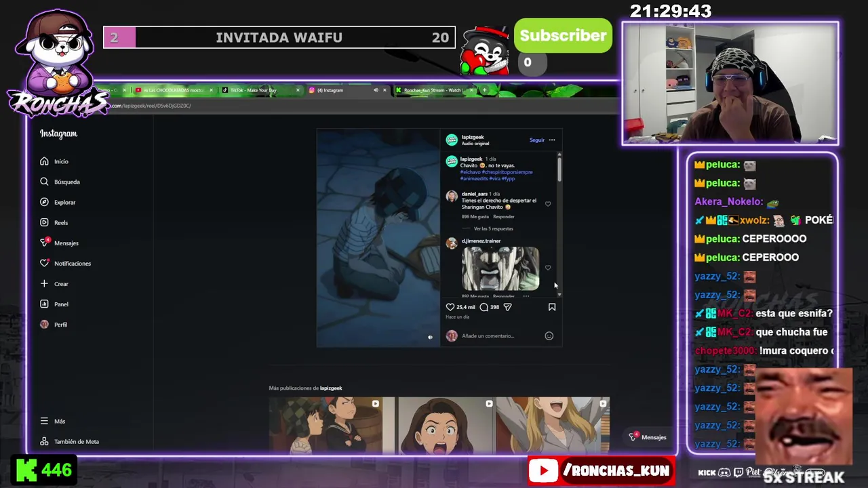Open the comments panel scrollbar
Image resolution: width=868 pixels, height=488 pixels.
click(559, 169)
